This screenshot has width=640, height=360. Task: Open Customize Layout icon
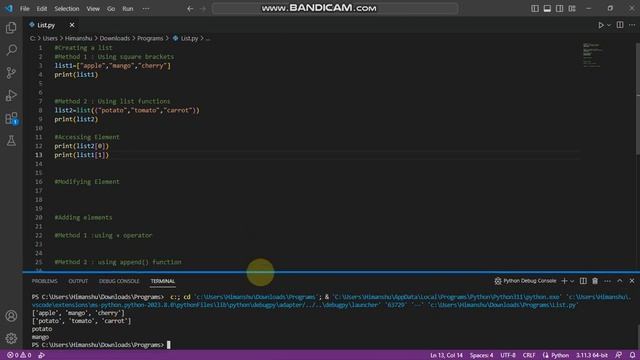click(572, 9)
